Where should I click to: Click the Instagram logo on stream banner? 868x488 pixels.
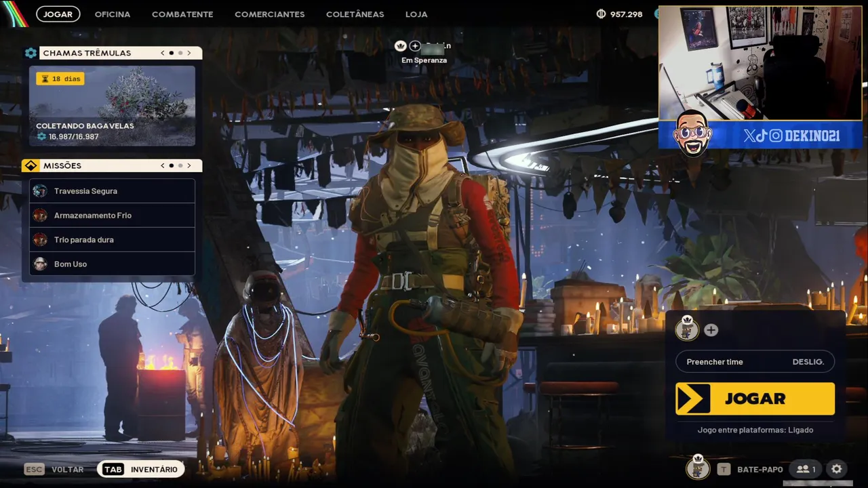776,136
